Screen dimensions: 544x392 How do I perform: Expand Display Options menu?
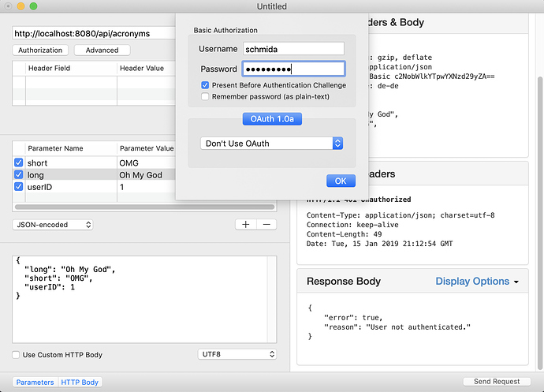click(477, 282)
